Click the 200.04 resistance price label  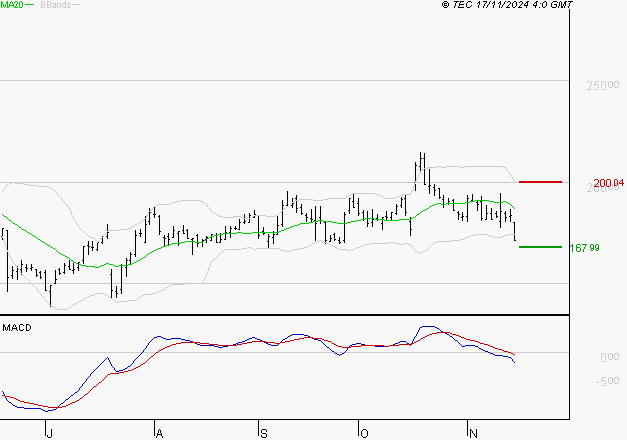coord(608,183)
